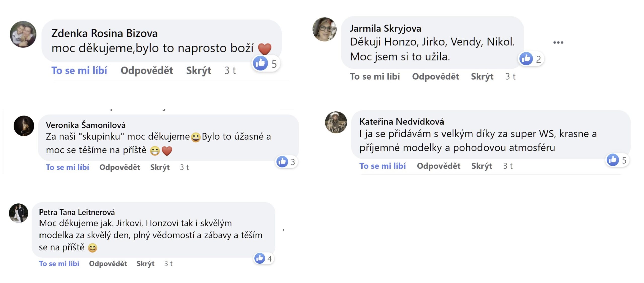Open Jarmila Skryjova's profile picture
The height and width of the screenshot is (283, 644).
click(325, 29)
